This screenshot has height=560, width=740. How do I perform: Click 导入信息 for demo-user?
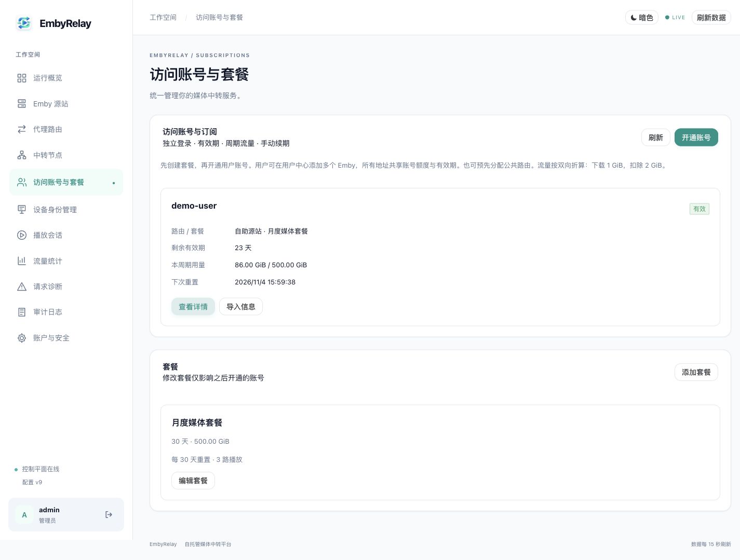241,307
